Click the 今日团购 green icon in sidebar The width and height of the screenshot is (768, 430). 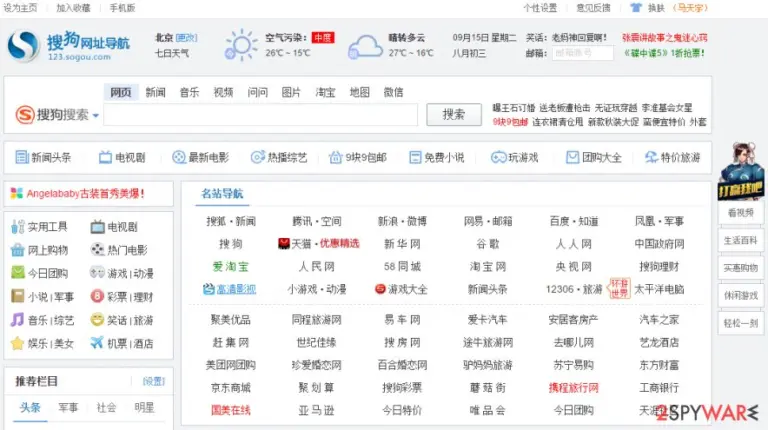18,272
